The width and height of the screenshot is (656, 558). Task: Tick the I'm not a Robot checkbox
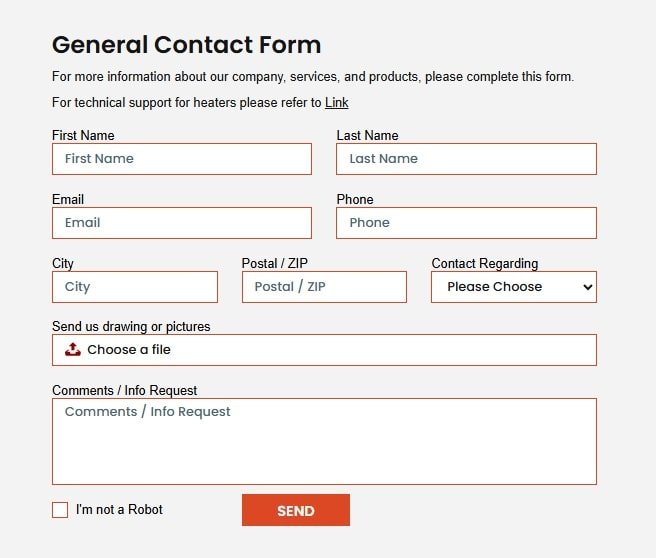pos(60,510)
